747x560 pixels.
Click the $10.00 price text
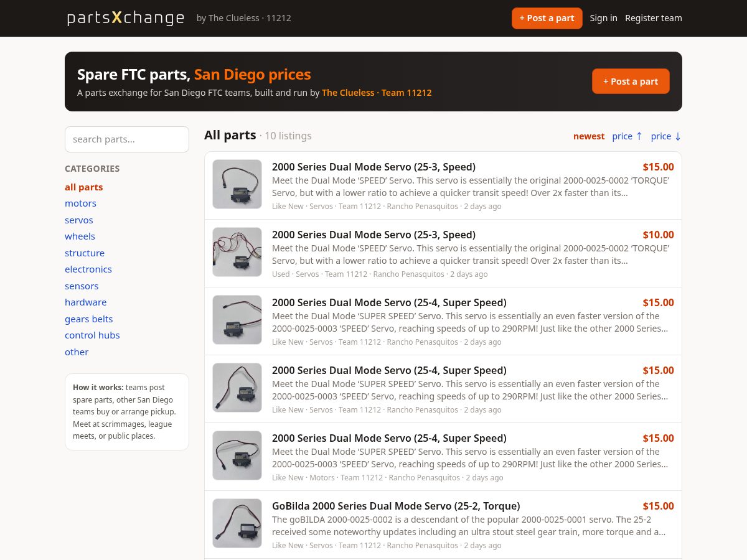[658, 235]
